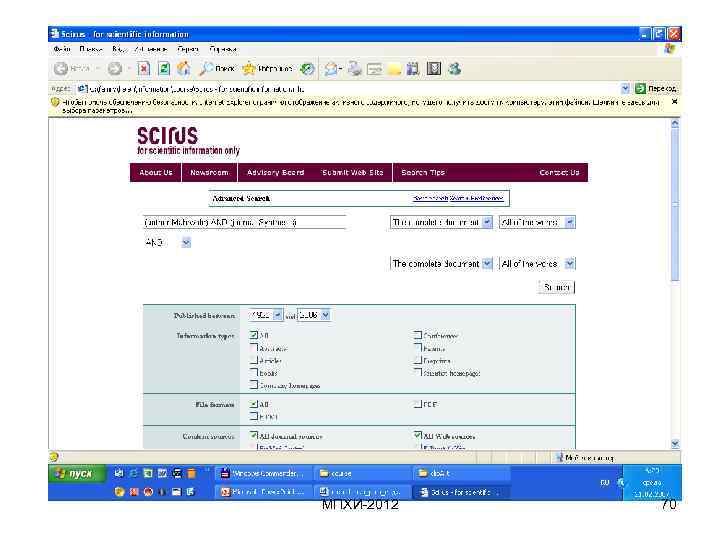The height and width of the screenshot is (540, 720).
Task: Toggle the All journal sources checkbox
Action: [x=254, y=435]
